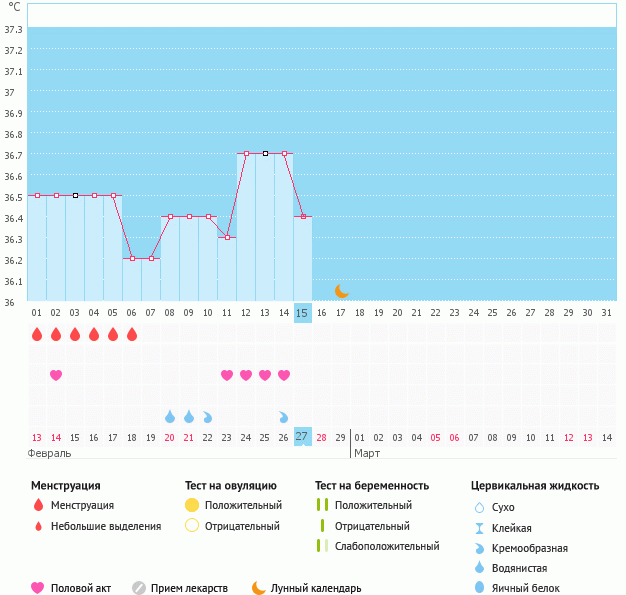The height and width of the screenshot is (595, 626).
Task: Click the menstruation drop icon on day 01
Action: pyautogui.click(x=37, y=334)
